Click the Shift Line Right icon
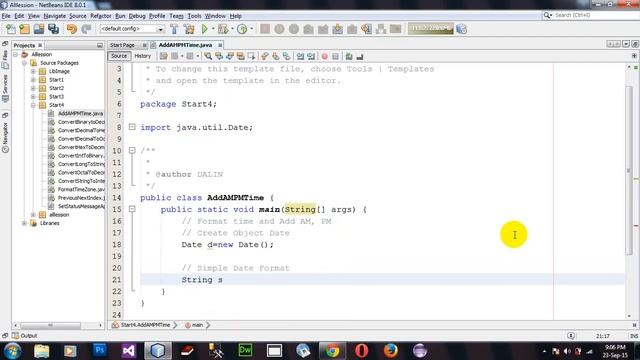The height and width of the screenshot is (360, 640). [311, 56]
